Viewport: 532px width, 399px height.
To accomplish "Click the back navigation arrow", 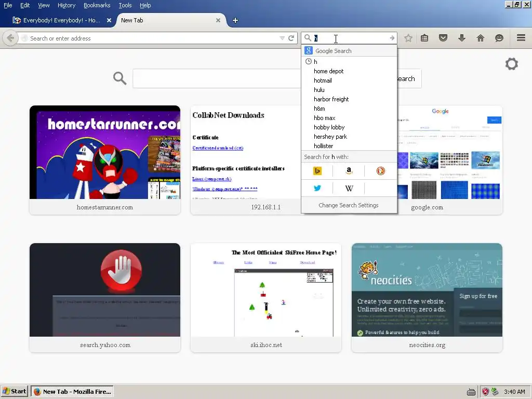I will [x=10, y=38].
